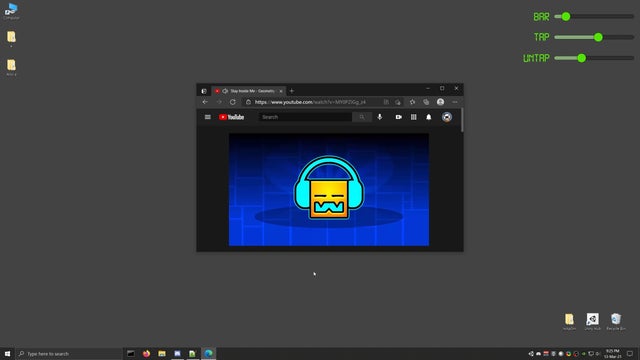
Task: Open the Windows Start button
Action: (7, 353)
